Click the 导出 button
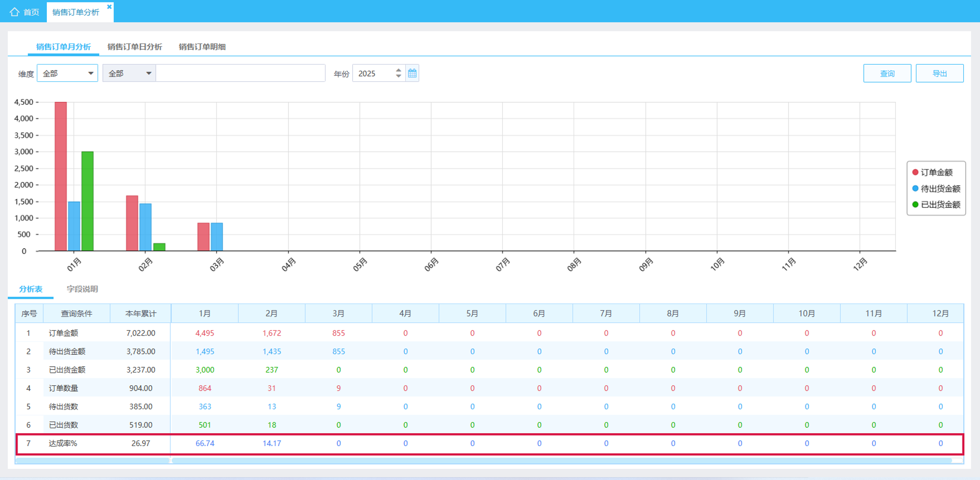The image size is (980, 480). 939,73
